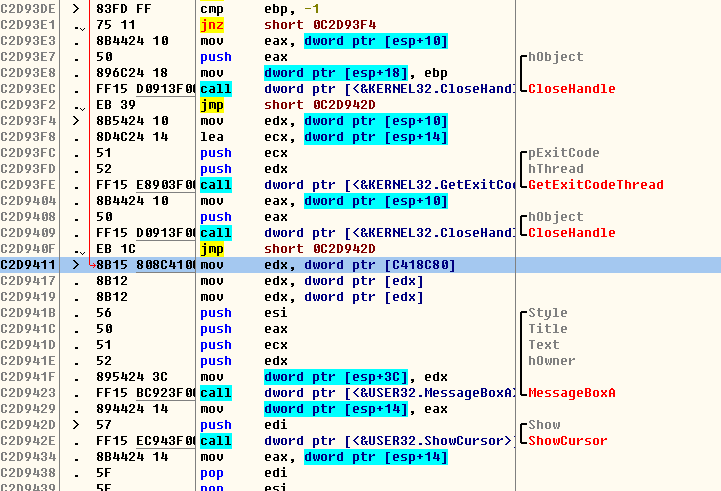
Task: Click the jmp short 0C2D942D at C2D940F
Action: [x=288, y=249]
